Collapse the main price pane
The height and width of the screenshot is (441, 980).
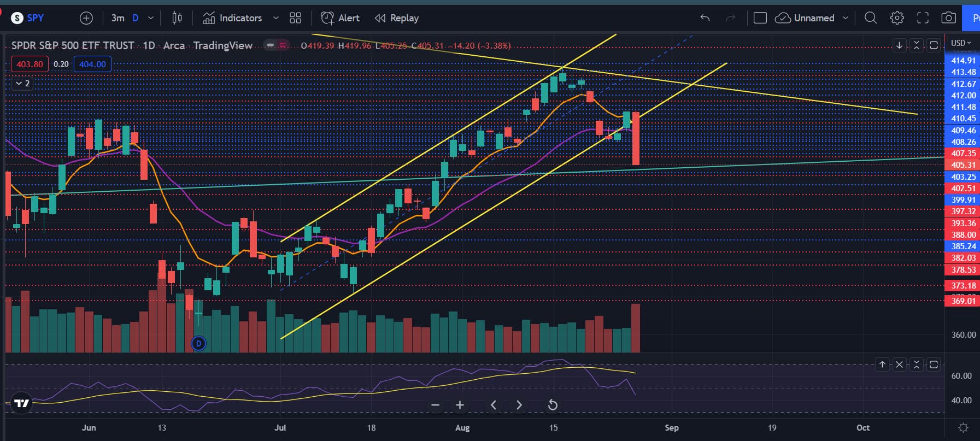(917, 45)
